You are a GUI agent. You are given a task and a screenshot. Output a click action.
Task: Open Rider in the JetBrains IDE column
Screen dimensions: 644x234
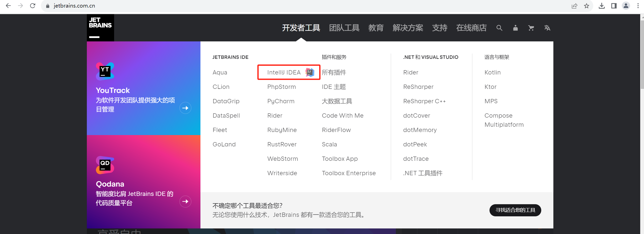coord(275,116)
